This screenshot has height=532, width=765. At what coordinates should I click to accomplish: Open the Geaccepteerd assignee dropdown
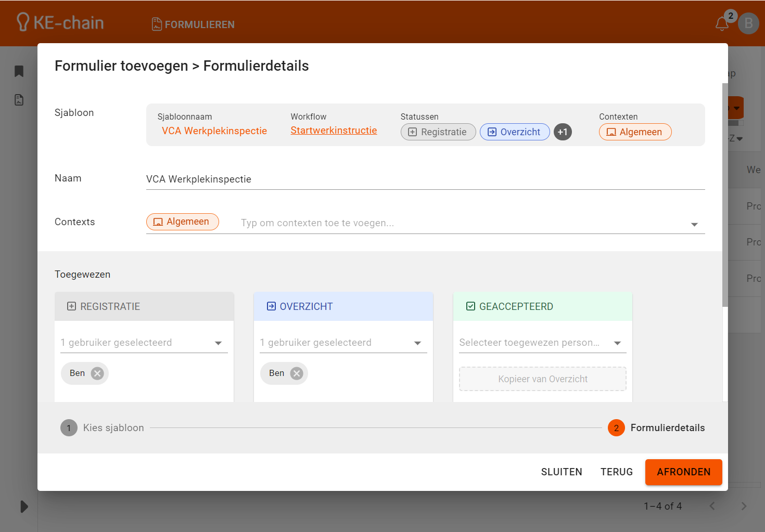[617, 343]
